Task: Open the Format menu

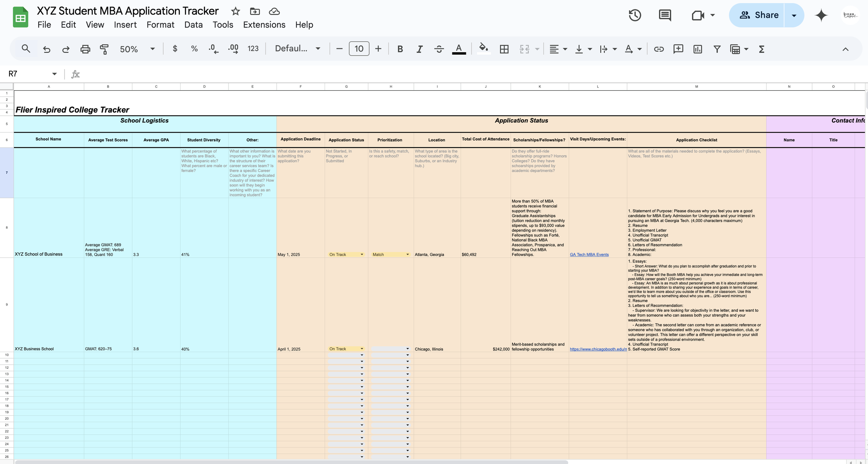Action: point(160,25)
